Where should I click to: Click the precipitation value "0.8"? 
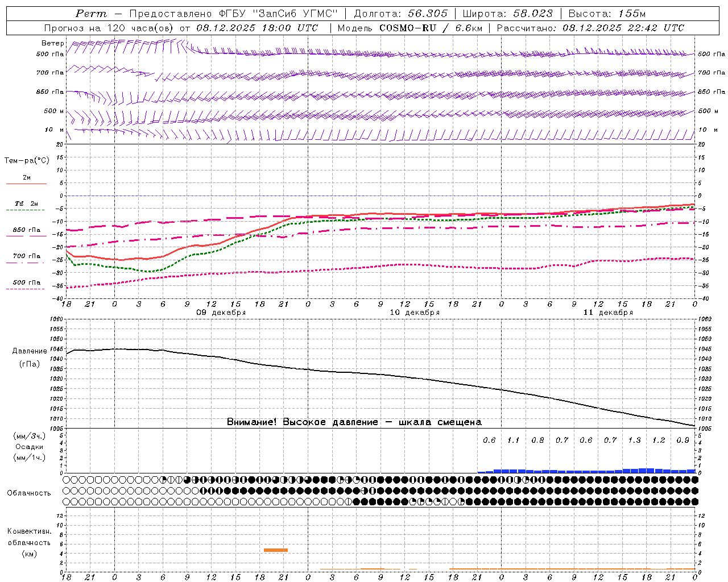pos(537,440)
